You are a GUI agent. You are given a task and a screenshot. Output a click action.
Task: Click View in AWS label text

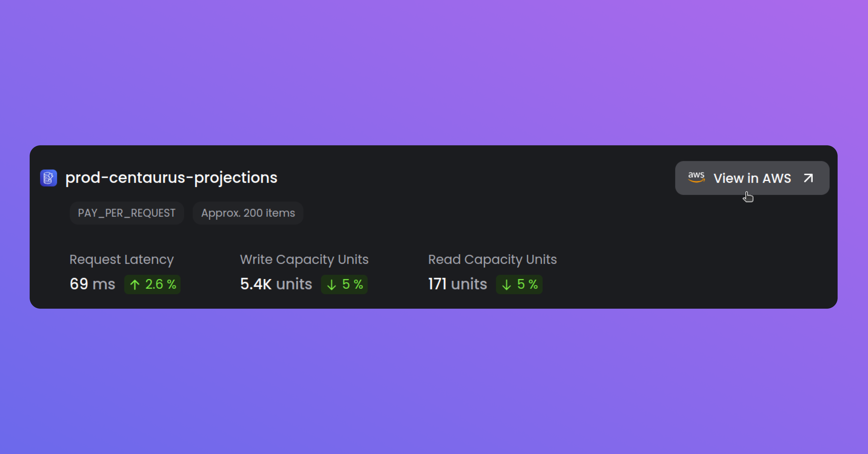click(752, 178)
